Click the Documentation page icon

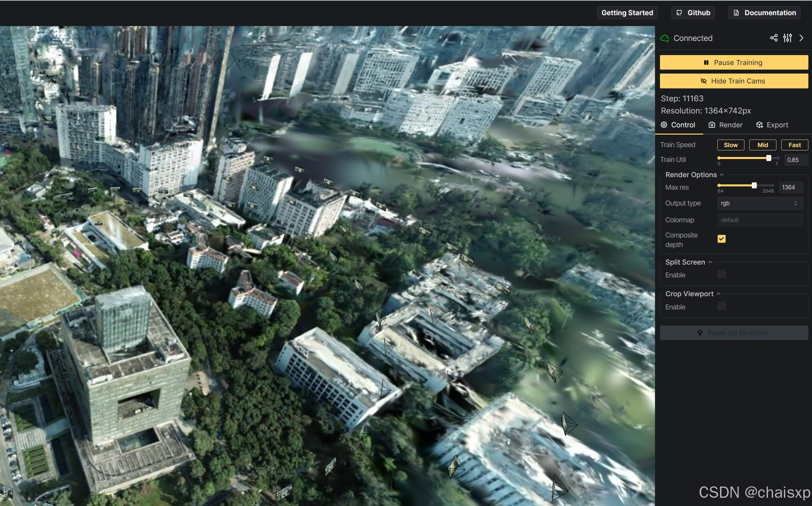(x=736, y=13)
